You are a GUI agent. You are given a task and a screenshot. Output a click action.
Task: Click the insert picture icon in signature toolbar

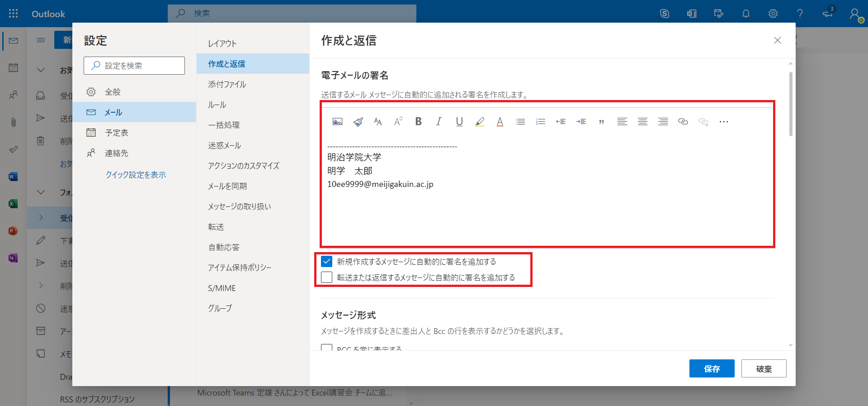pos(337,122)
